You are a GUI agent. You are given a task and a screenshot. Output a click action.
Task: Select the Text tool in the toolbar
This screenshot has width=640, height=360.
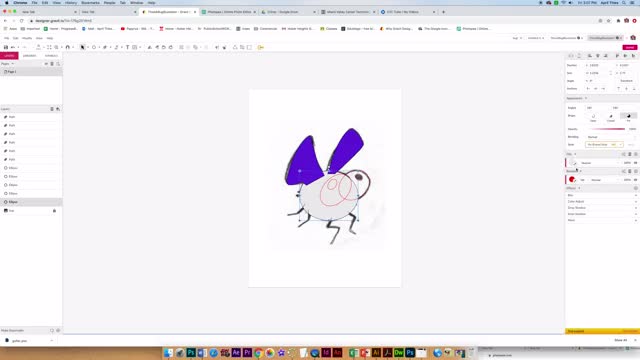127,47
